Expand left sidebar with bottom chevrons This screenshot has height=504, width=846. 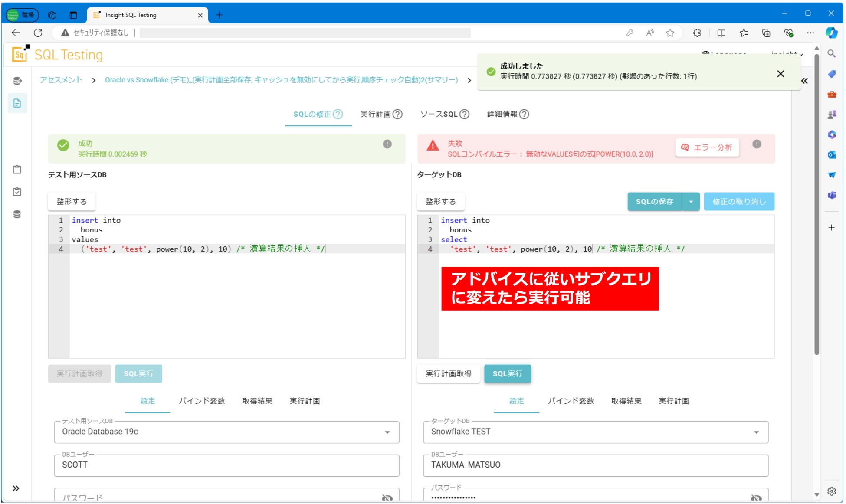(16, 488)
